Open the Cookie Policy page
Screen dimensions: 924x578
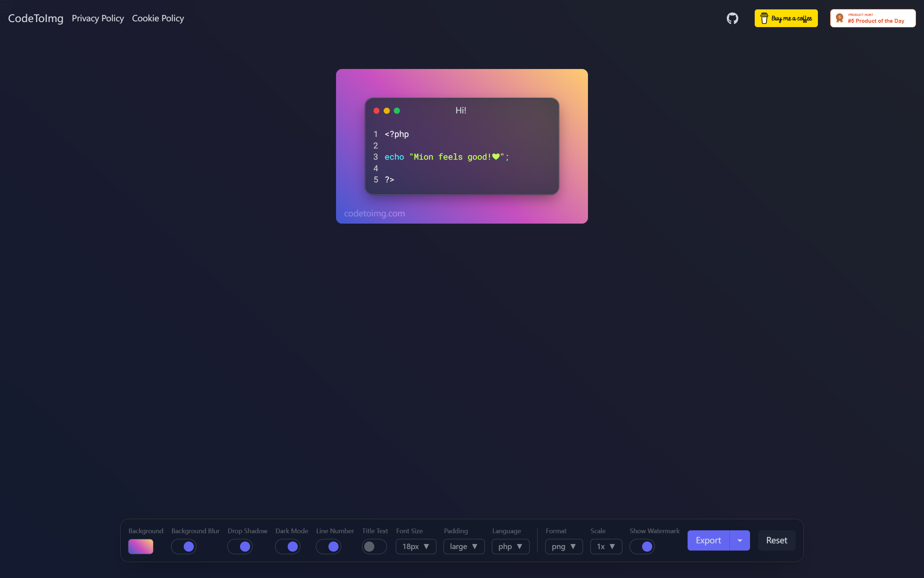158,18
